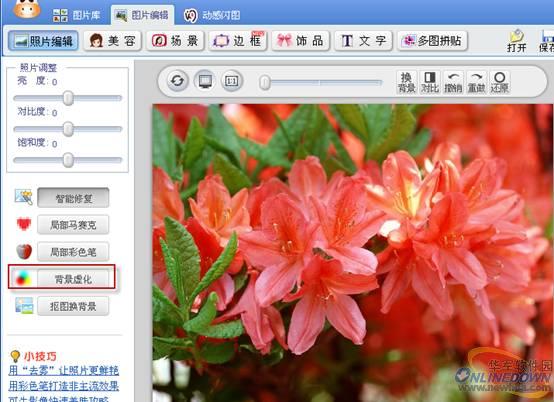Open the 文字 tool category
The width and height of the screenshot is (554, 402).
(x=363, y=41)
